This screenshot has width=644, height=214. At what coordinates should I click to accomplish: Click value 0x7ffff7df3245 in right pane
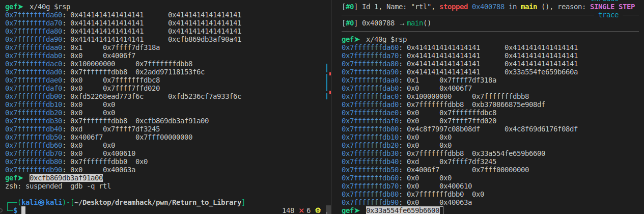click(468, 162)
